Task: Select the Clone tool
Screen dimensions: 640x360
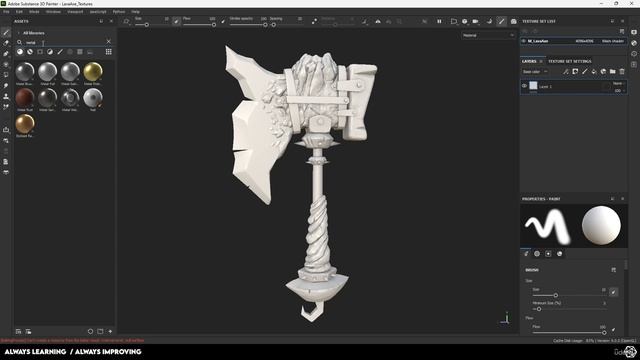Action: 6,96
